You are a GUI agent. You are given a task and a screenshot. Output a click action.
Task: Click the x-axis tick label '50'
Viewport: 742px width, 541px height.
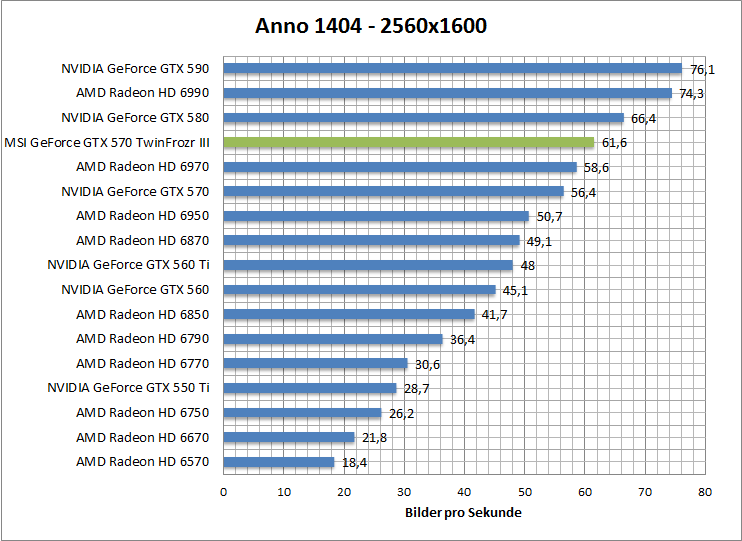(524, 492)
